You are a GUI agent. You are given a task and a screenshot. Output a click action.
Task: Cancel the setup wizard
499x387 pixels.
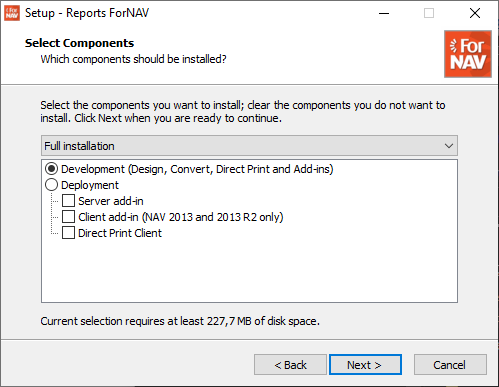pos(450,365)
